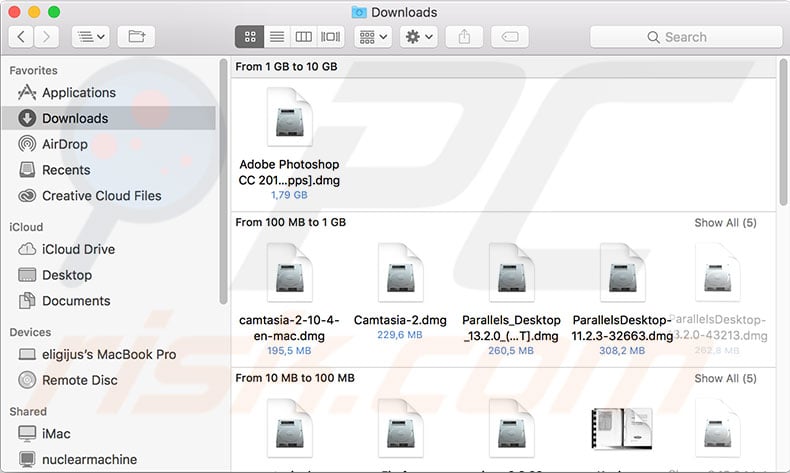
Task: Open AirDrop from the sidebar
Action: click(x=109, y=144)
